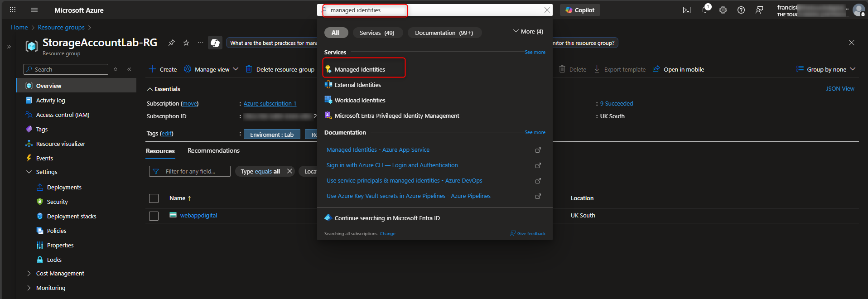Close the resource group blade
The image size is (868, 299).
pyautogui.click(x=852, y=43)
